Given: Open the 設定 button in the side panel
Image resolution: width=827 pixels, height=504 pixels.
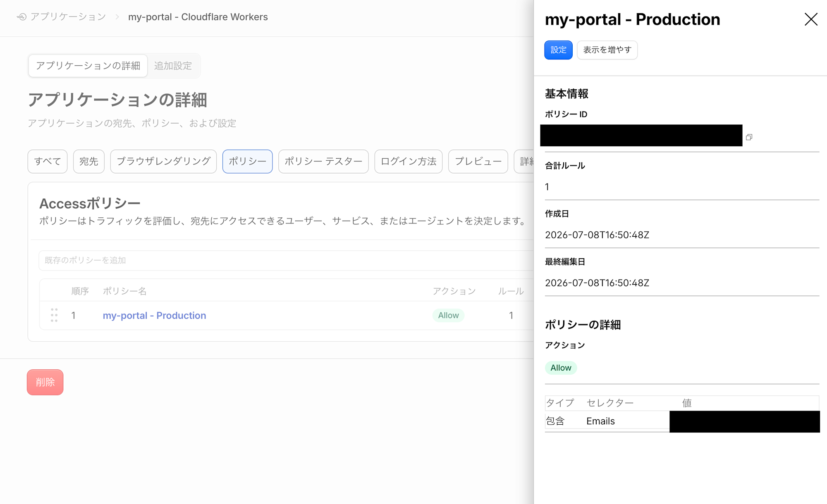Looking at the screenshot, I should (558, 50).
